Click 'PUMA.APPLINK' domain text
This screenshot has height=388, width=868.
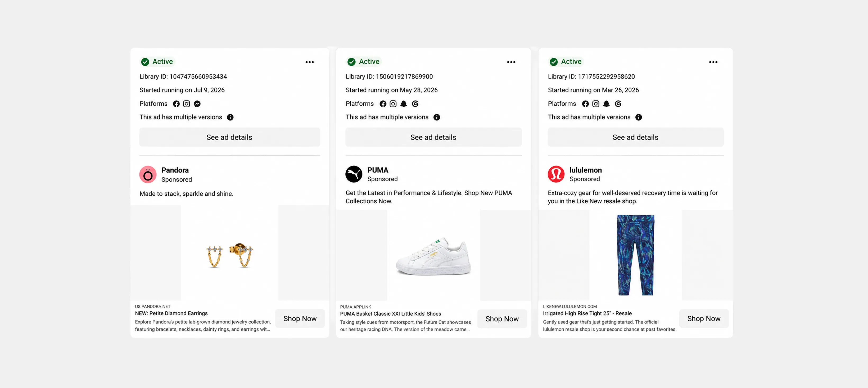coord(355,307)
